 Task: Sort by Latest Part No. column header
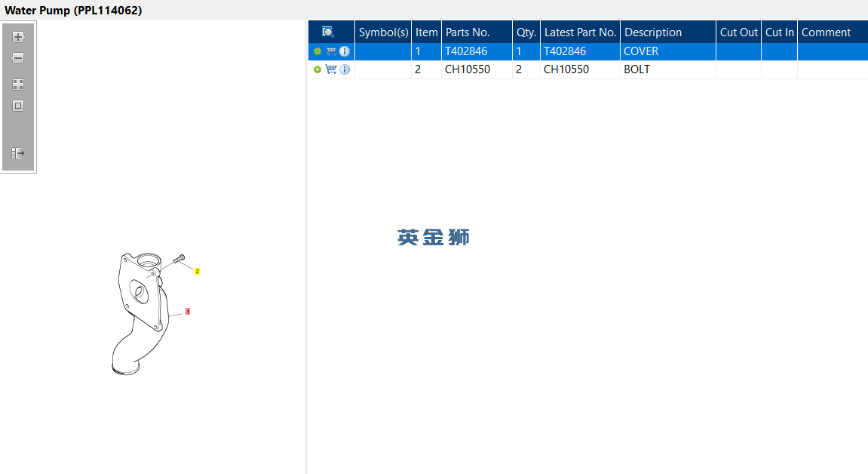(x=580, y=32)
